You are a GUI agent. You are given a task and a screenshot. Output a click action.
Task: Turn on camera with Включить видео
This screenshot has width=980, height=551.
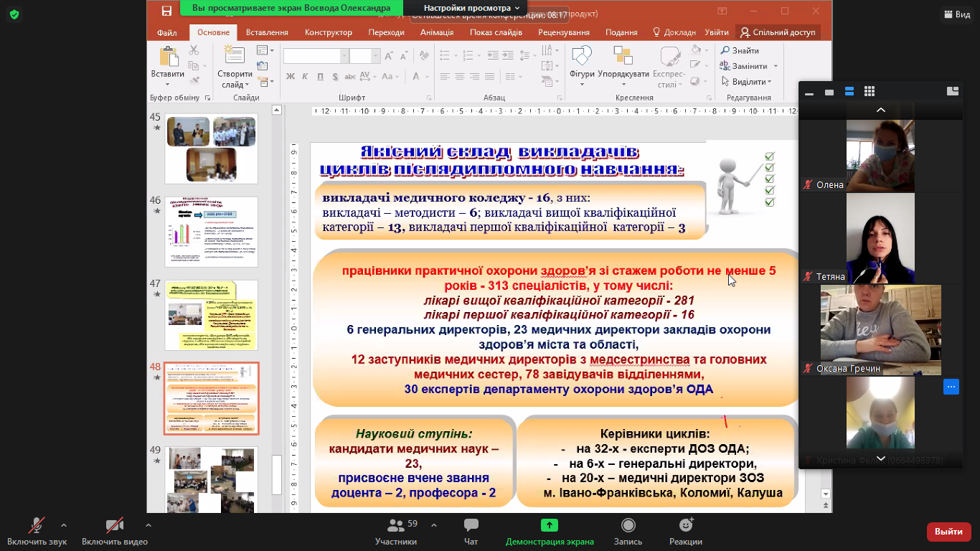[114, 526]
